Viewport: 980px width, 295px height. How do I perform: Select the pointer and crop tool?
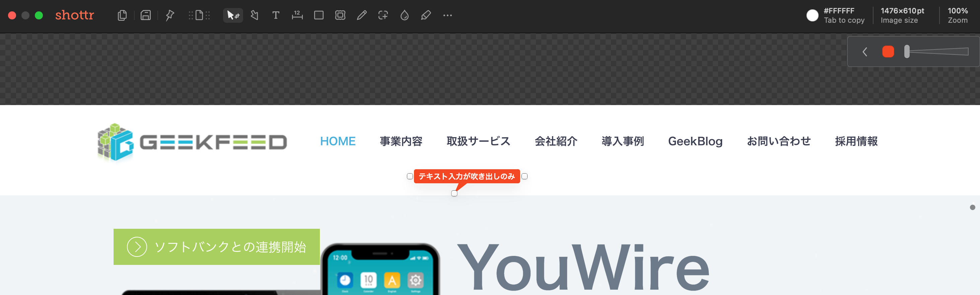pyautogui.click(x=233, y=15)
